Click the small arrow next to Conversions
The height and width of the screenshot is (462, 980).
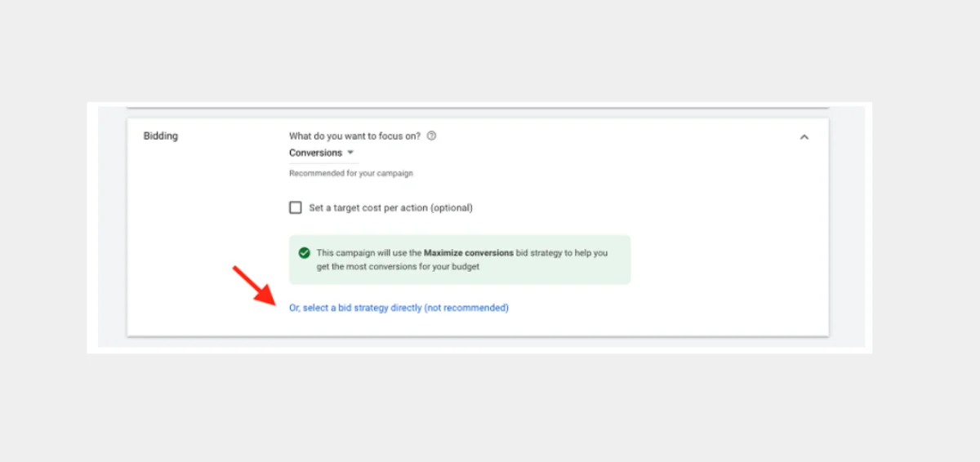(350, 153)
